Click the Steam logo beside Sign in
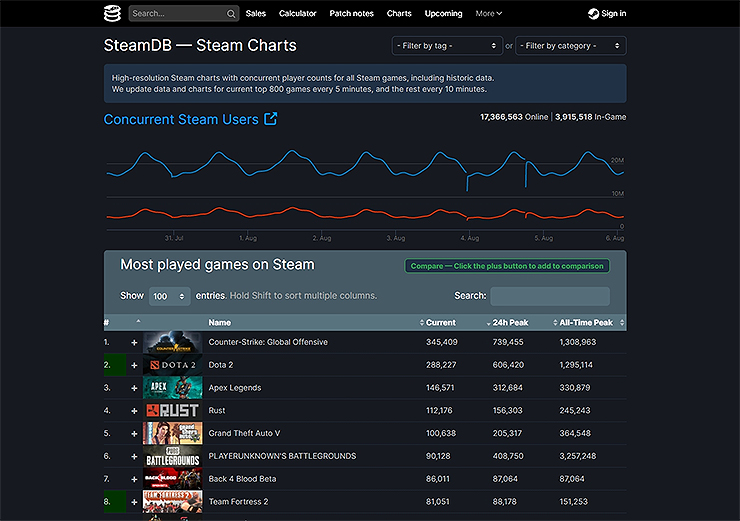The height and width of the screenshot is (521, 740). pos(593,14)
